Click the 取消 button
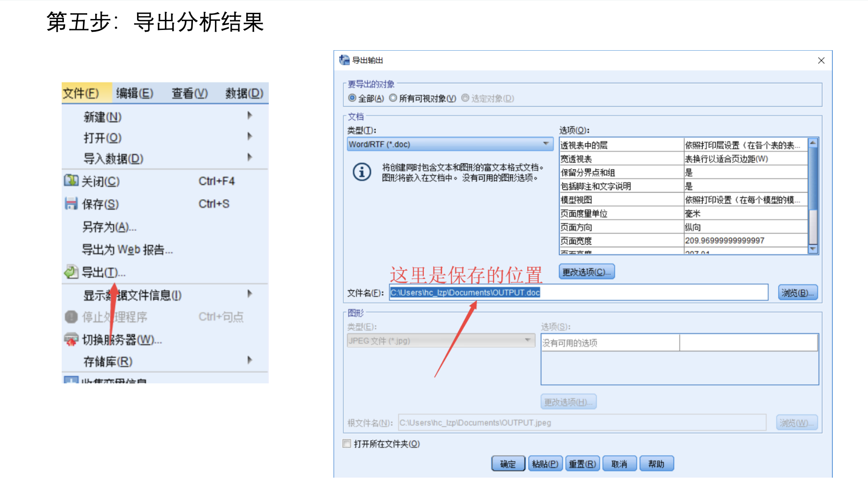 click(x=619, y=464)
